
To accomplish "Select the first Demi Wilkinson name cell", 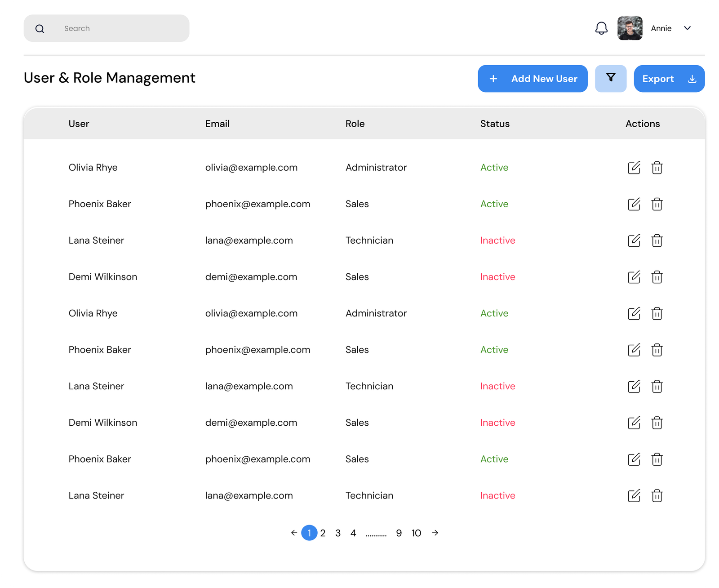I will coord(103,277).
